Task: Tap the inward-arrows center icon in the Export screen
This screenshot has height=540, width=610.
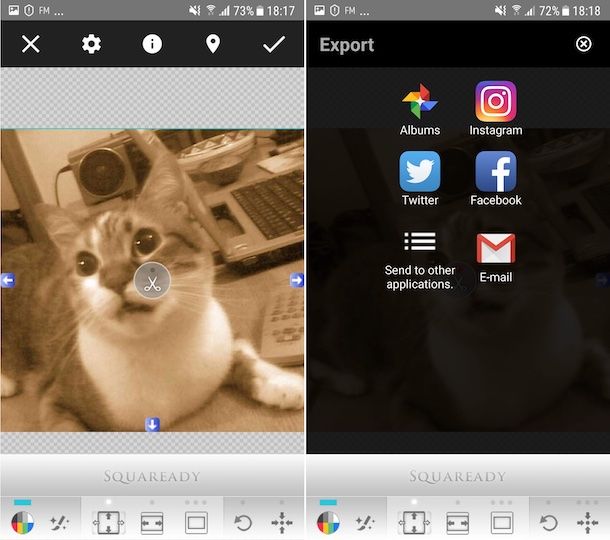Action: click(x=588, y=522)
